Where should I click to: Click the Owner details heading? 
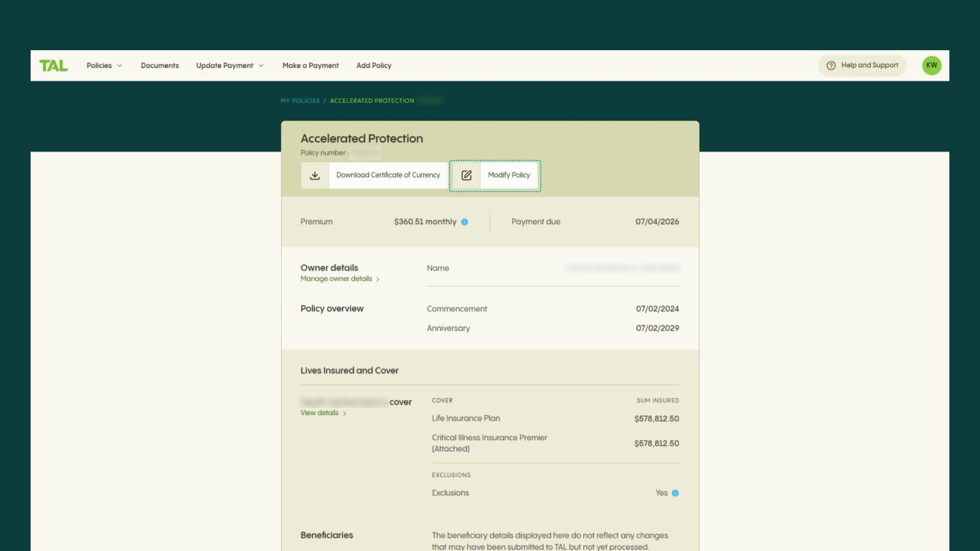pyautogui.click(x=329, y=268)
